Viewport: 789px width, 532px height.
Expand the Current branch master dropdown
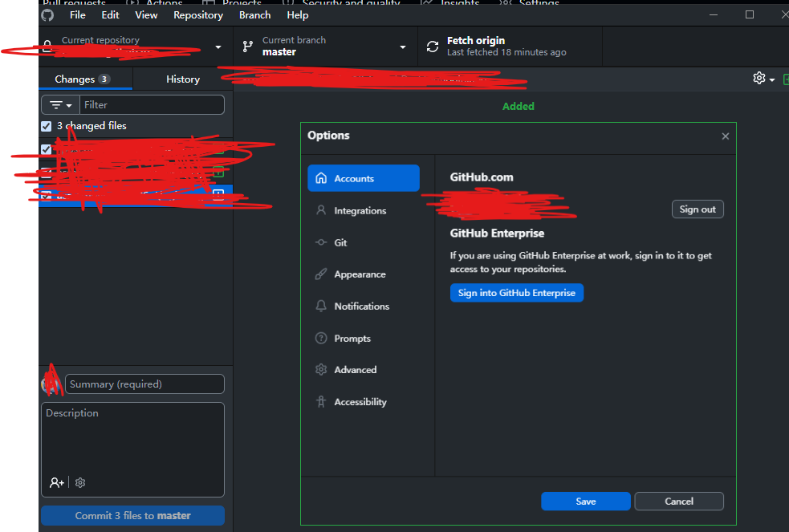click(x=326, y=47)
